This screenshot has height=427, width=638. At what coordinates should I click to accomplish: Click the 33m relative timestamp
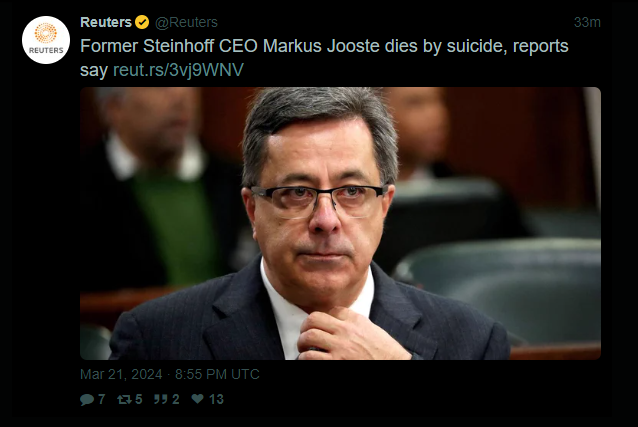tap(587, 22)
